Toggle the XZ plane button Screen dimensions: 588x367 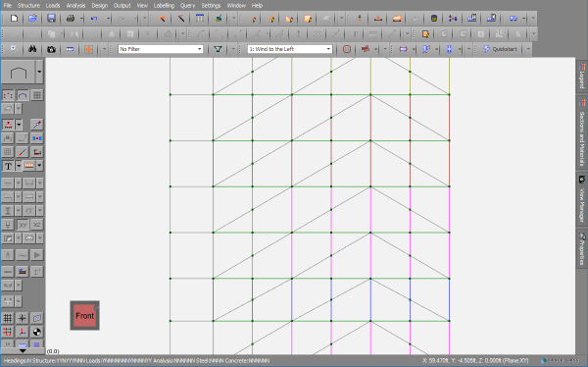click(x=37, y=225)
